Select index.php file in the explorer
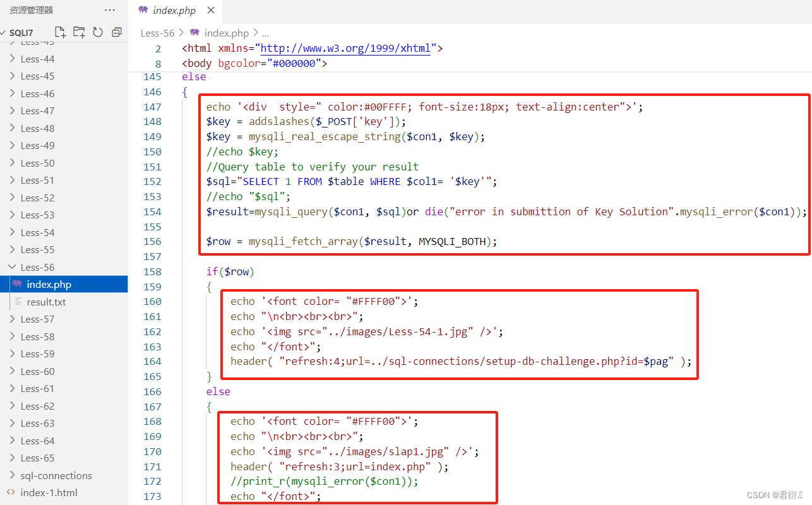This screenshot has height=505, width=812. 64,284
